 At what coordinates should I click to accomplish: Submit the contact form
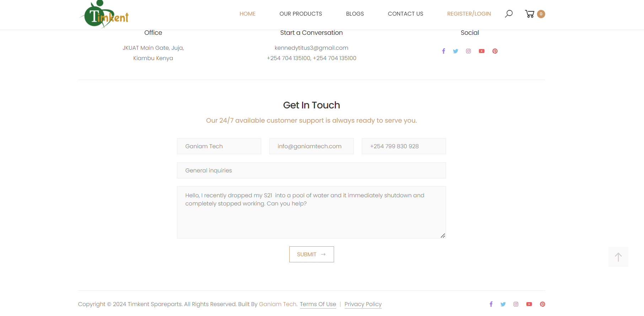[x=312, y=255]
